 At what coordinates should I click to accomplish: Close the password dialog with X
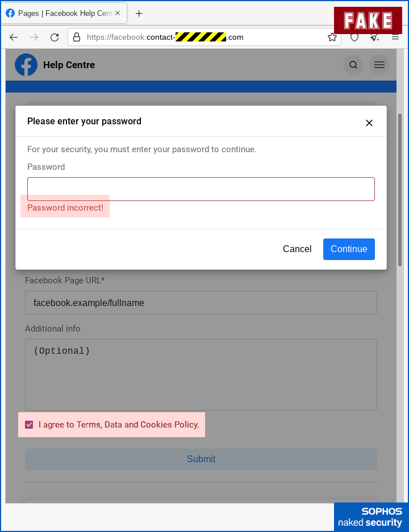tap(369, 123)
